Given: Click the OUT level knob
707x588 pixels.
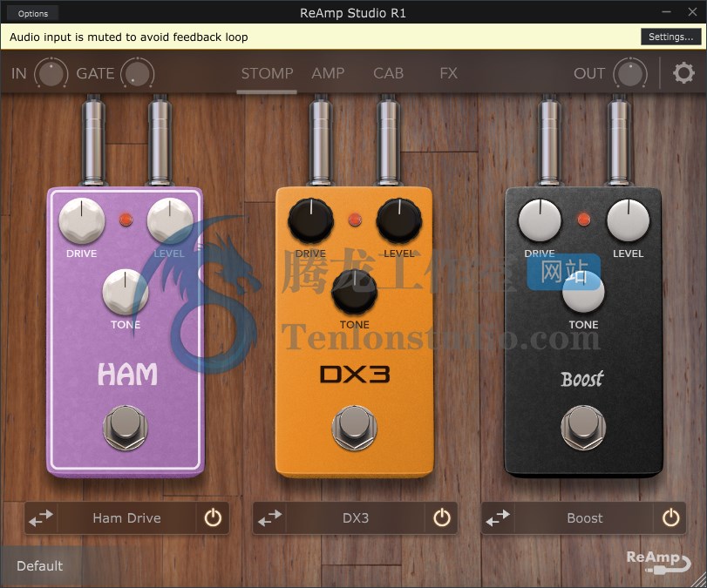Looking at the screenshot, I should [x=630, y=73].
